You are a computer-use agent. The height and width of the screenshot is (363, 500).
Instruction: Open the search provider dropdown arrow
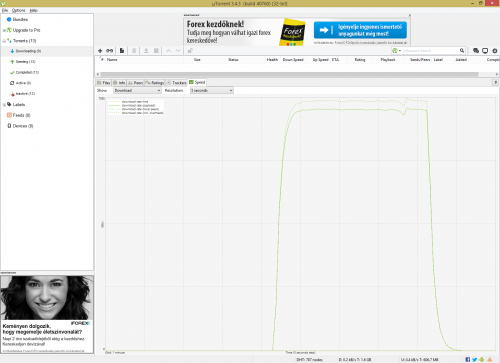tap(400, 51)
